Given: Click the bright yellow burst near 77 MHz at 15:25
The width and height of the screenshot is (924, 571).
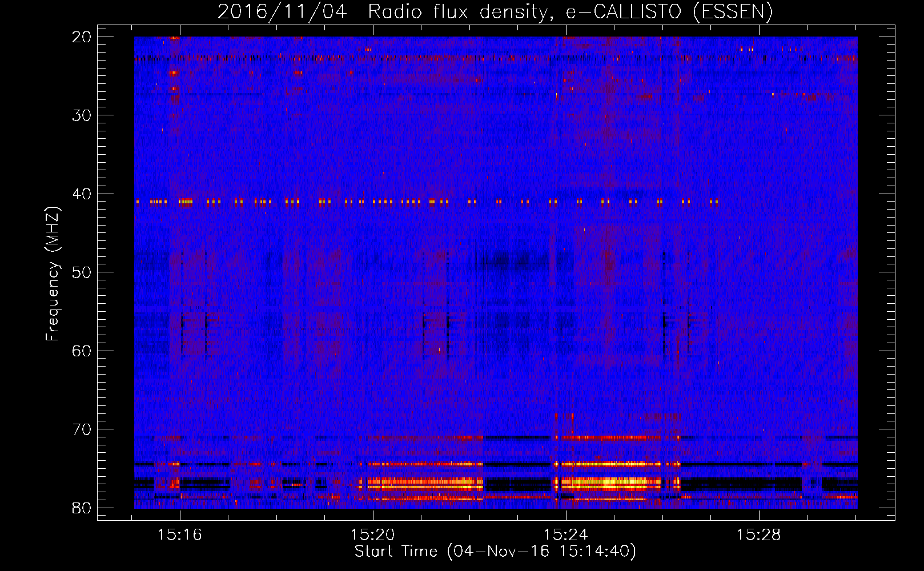Looking at the screenshot, I should click(610, 483).
